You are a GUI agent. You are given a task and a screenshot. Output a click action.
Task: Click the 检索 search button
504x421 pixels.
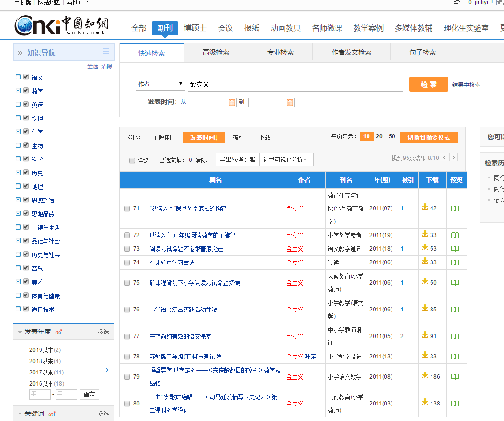(428, 84)
